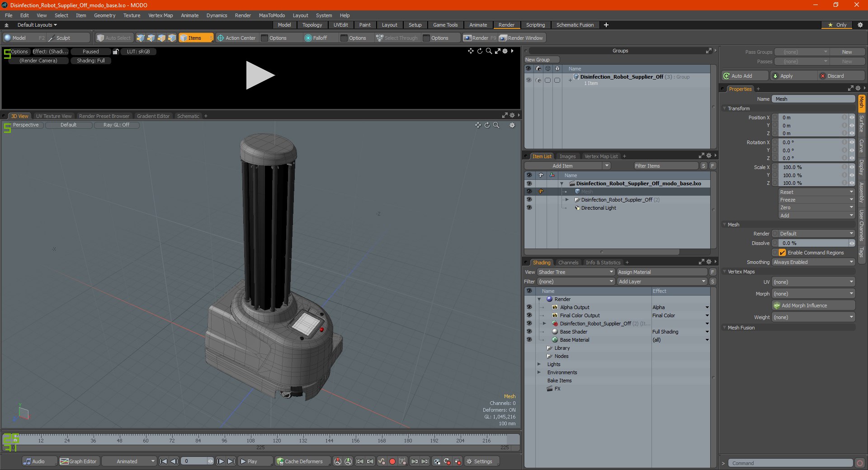Viewport: 868px width, 470px height.
Task: Toggle visibility of Disinfection_Robot_Supplier_Off (2) item
Action: 529,199
